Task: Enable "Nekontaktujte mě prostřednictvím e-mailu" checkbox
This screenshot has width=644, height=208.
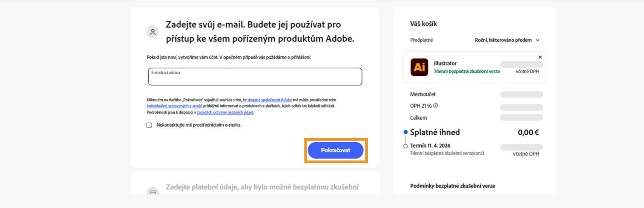Action: point(149,125)
